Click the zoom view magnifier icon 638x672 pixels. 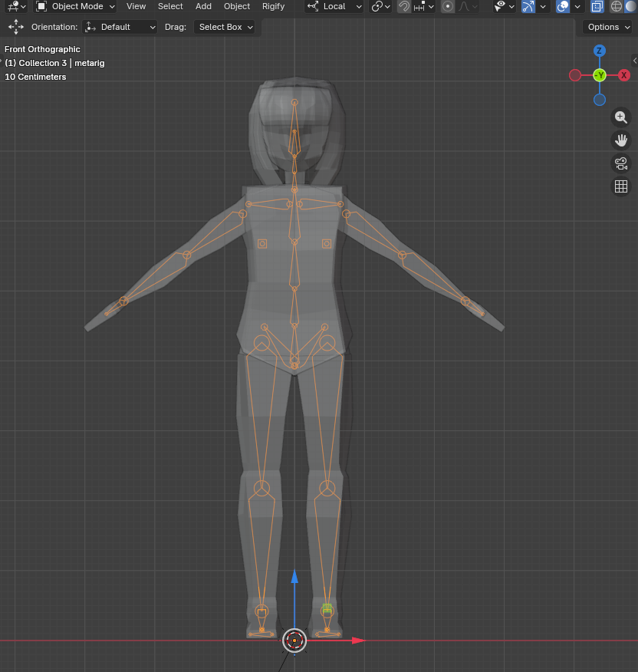[x=621, y=117]
